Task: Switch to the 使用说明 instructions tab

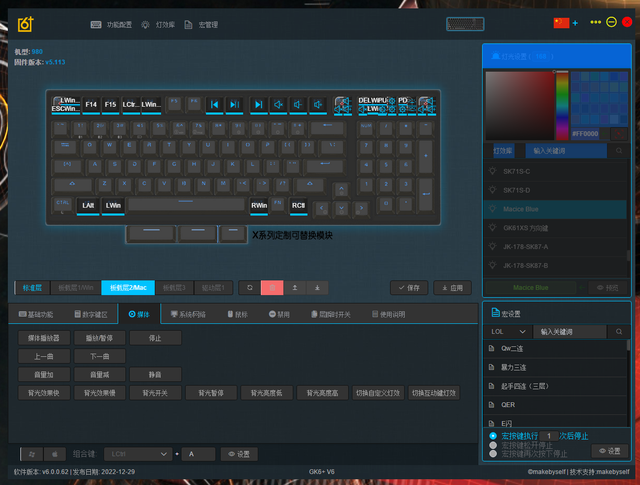Action: (x=389, y=314)
